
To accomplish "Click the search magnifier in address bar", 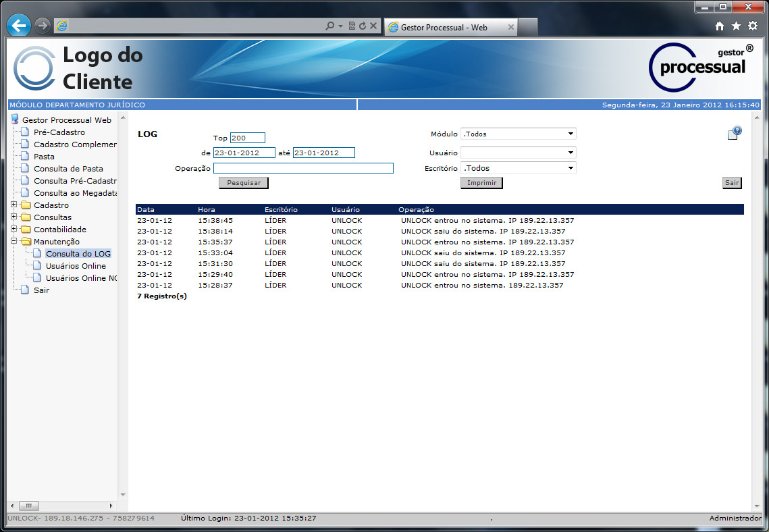I will (329, 26).
